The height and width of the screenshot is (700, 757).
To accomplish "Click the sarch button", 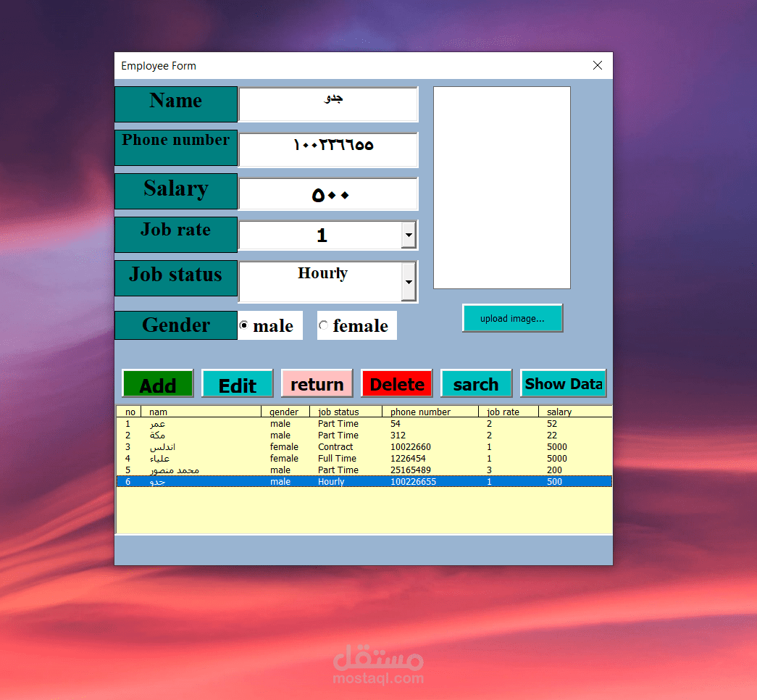I will click(x=477, y=383).
